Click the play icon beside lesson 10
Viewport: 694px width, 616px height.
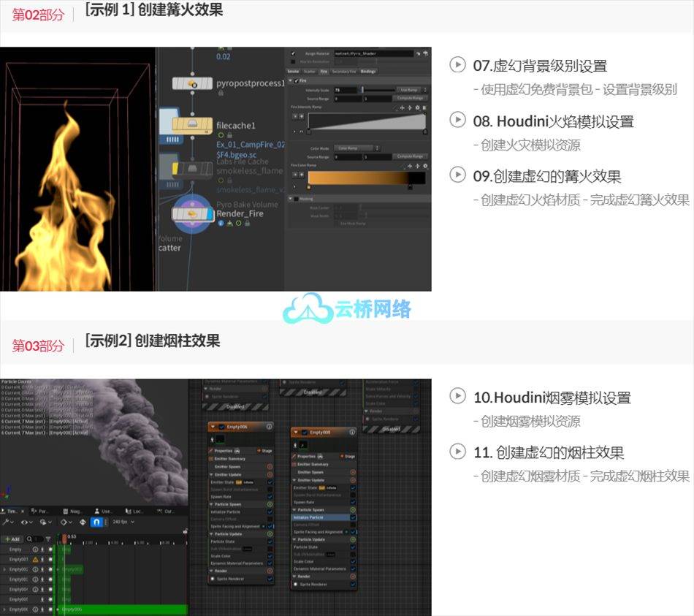(457, 396)
